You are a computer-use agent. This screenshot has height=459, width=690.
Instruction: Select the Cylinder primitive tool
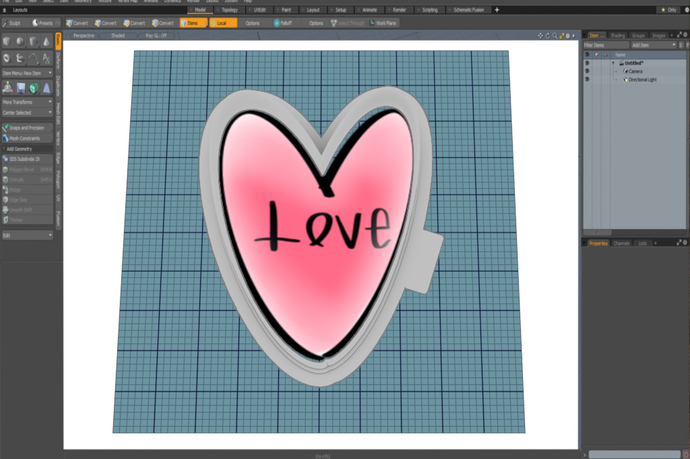click(x=33, y=42)
